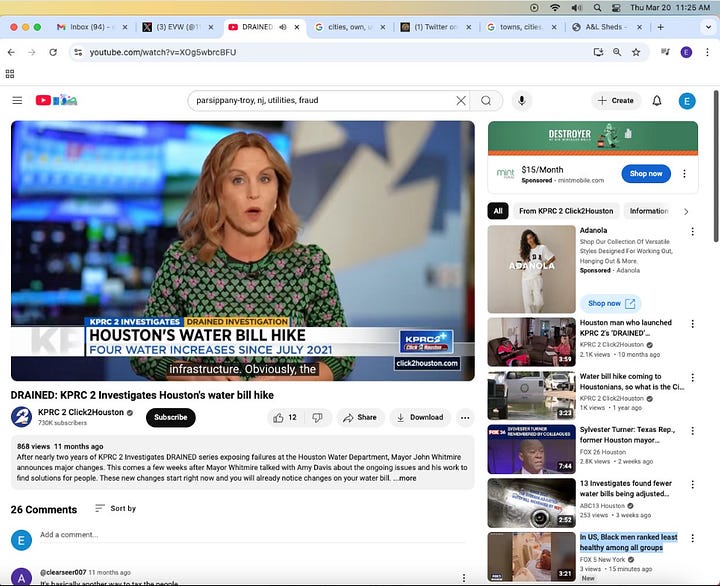Viewport: 720px width, 586px height.
Task: Open menu for Water bill hike video
Action: [692, 378]
